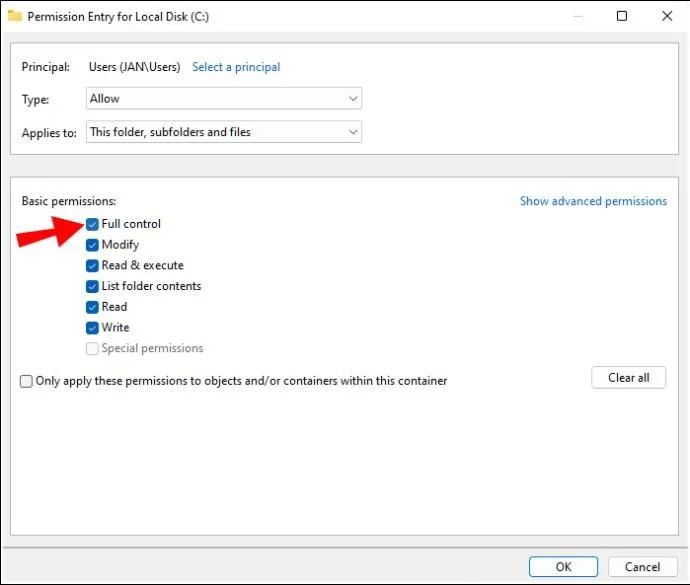Click the Cancel button
690x585 pixels.
tap(642, 567)
